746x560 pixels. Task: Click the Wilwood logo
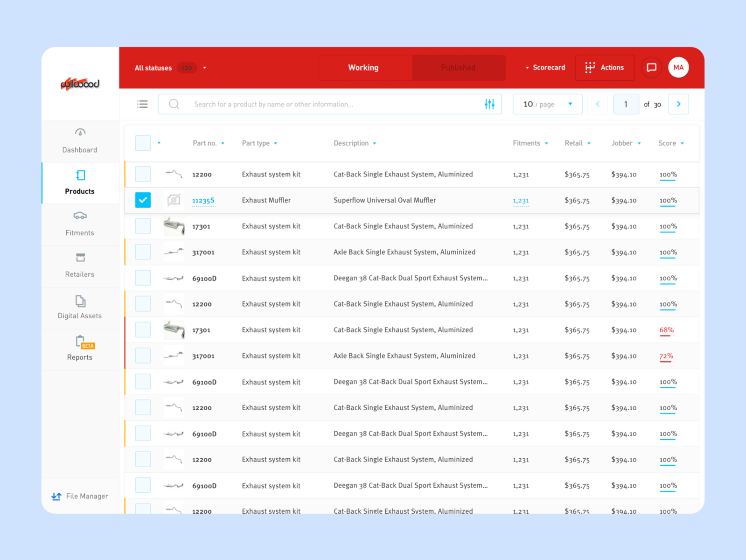click(80, 84)
